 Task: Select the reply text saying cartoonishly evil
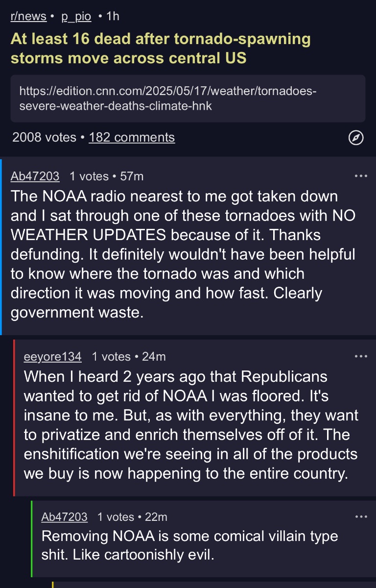pos(190,545)
